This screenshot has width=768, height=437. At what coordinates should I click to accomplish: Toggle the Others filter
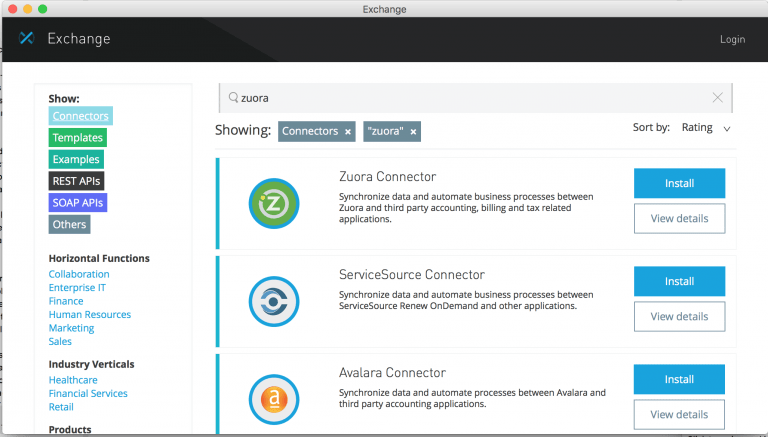[69, 224]
